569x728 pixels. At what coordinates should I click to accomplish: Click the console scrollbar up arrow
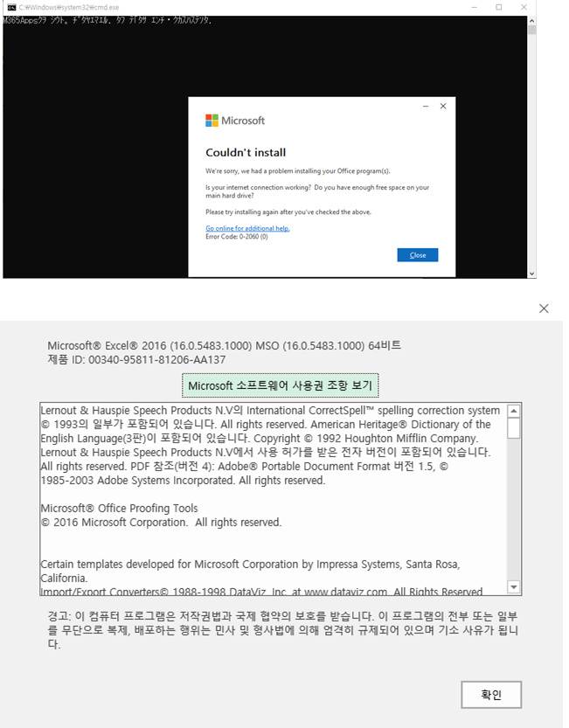[531, 21]
